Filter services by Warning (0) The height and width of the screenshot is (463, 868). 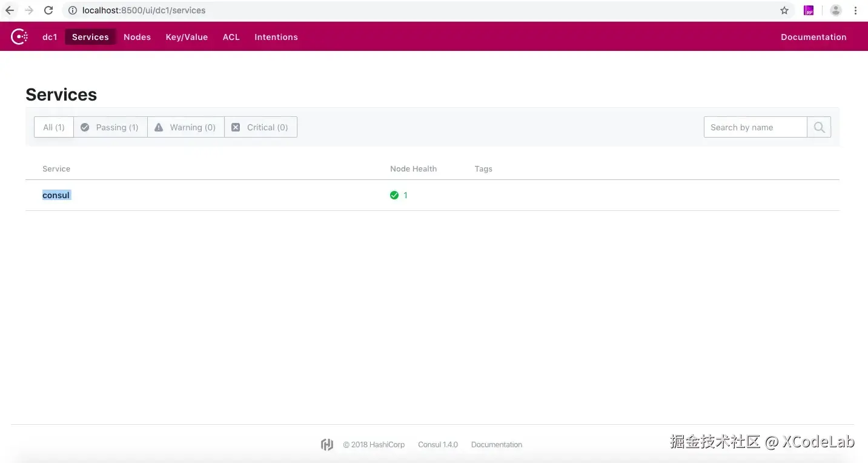click(x=186, y=127)
